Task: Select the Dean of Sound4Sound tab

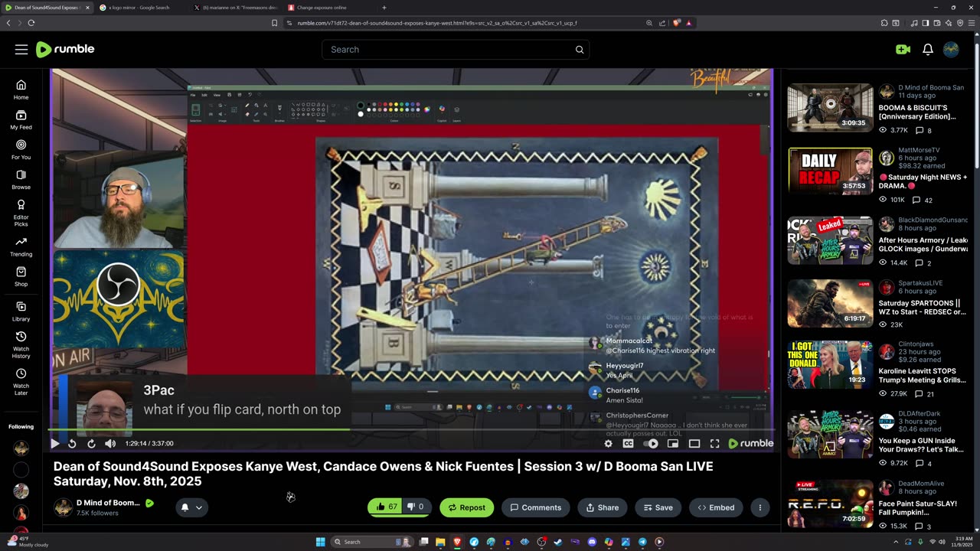Action: click(47, 8)
